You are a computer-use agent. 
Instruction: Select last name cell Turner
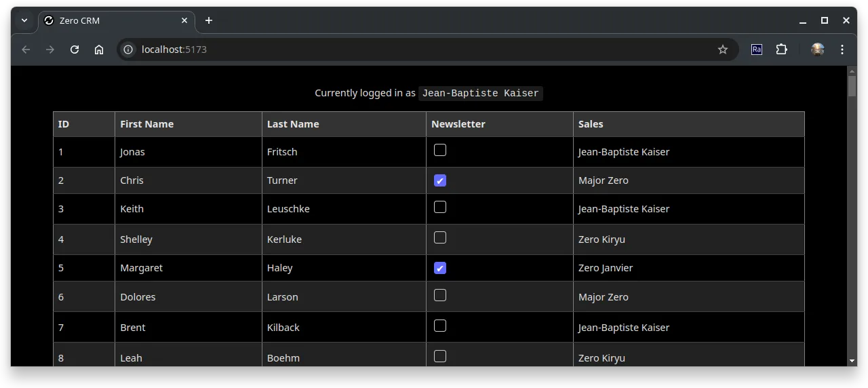(344, 180)
